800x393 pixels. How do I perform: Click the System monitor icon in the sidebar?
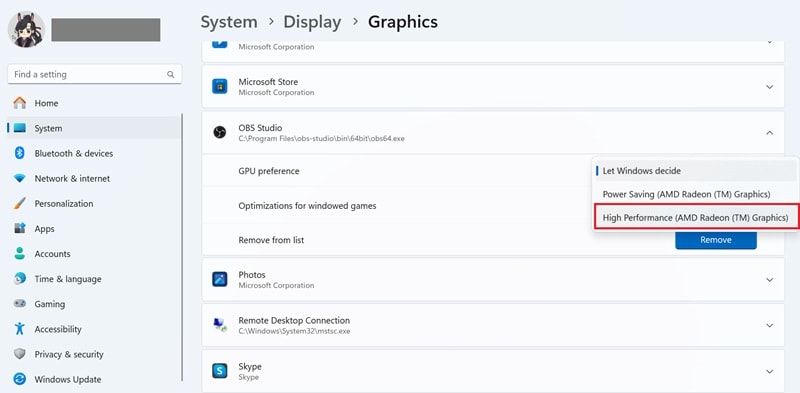point(19,128)
